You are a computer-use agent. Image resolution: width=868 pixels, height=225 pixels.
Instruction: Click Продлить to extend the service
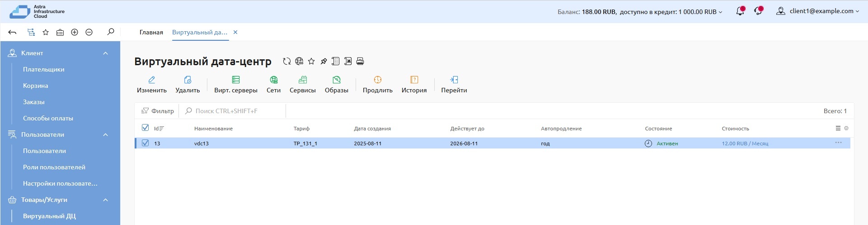(x=377, y=84)
